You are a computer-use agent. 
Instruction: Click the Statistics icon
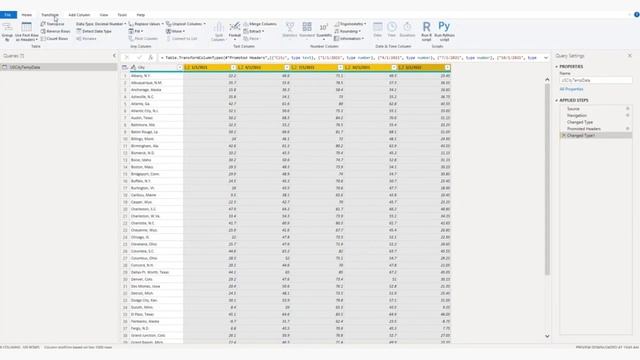click(x=290, y=27)
